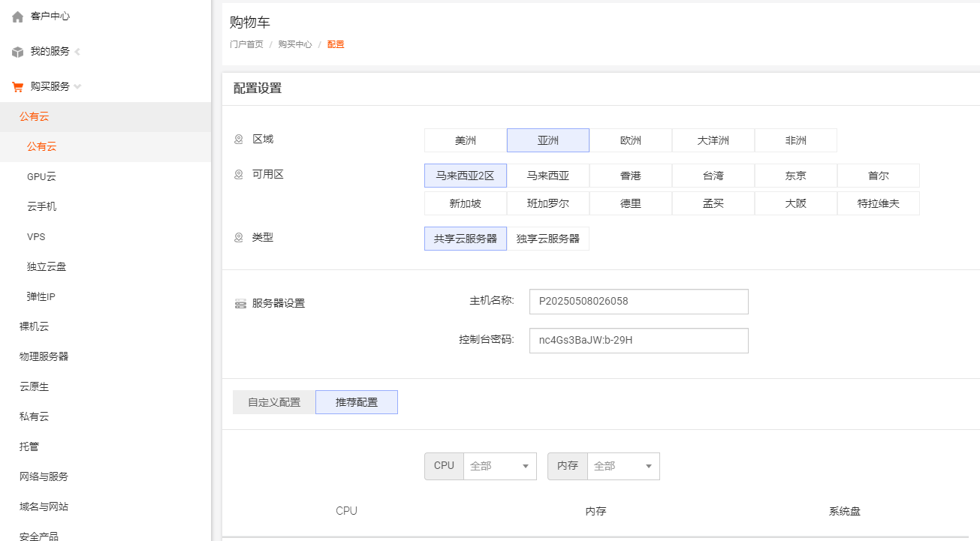980x541 pixels.
Task: Open the CPU filter dropdown
Action: point(499,466)
